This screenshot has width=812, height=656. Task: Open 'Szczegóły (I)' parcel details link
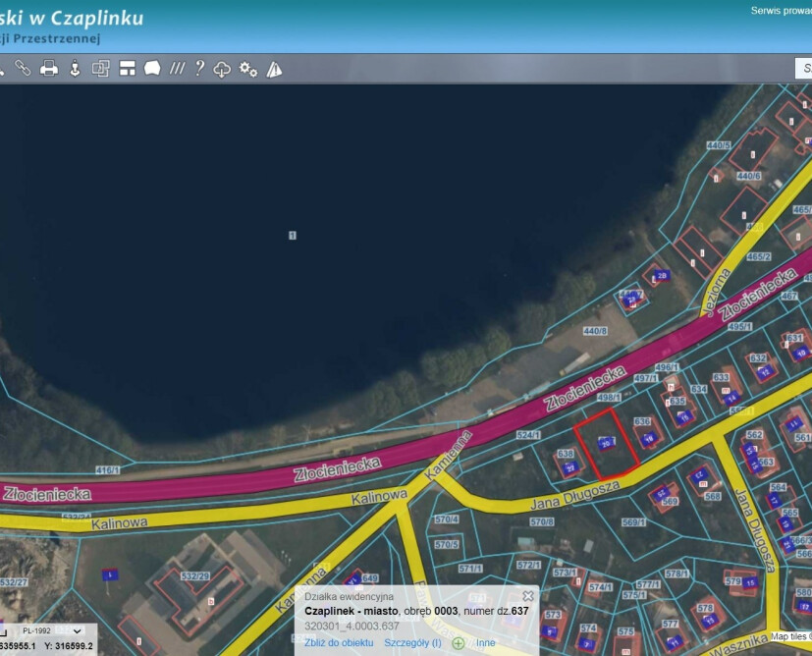click(412, 642)
